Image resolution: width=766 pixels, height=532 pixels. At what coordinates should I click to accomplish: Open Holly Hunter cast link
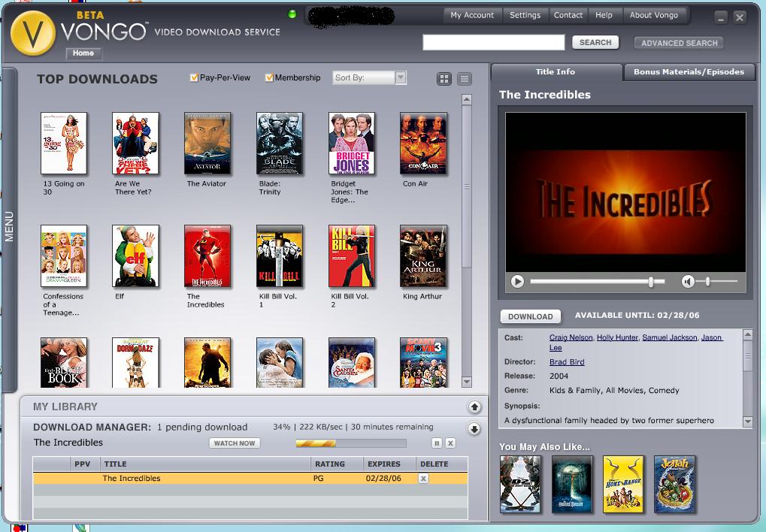[617, 337]
